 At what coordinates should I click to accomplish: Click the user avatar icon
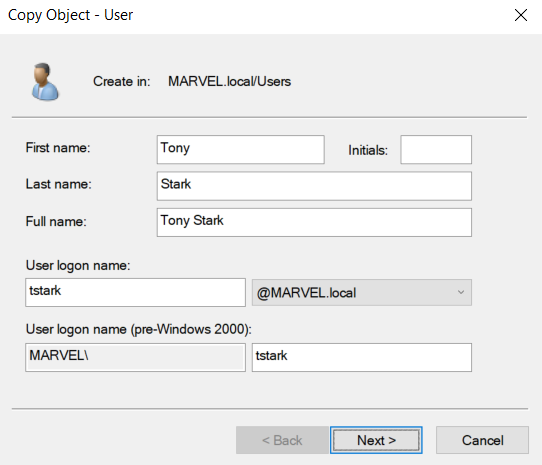pos(45,82)
